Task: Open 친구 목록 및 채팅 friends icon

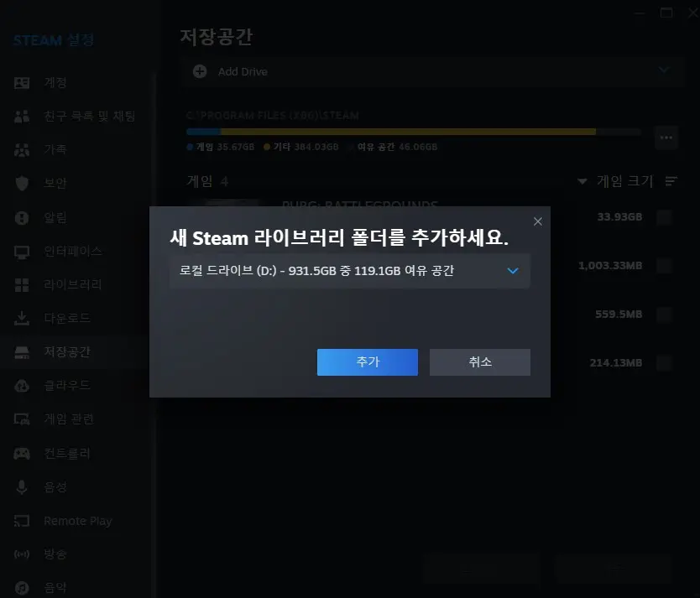Action: (x=24, y=116)
